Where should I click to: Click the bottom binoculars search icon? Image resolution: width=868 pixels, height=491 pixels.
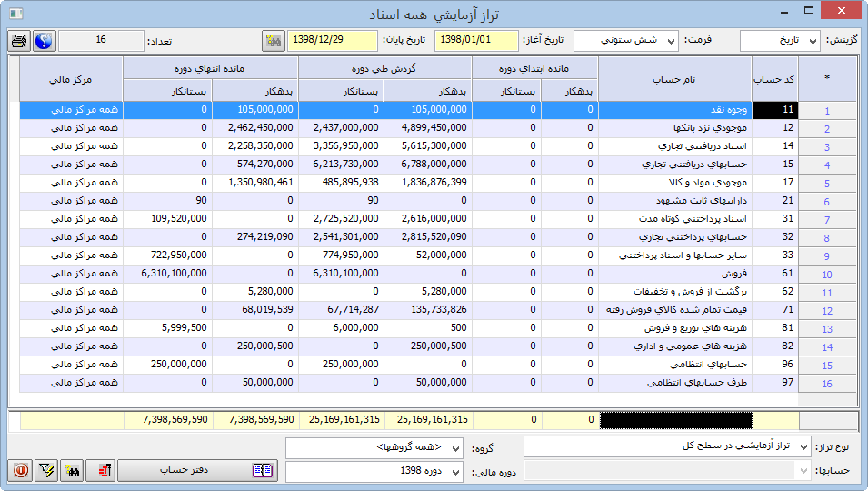pyautogui.click(x=71, y=471)
